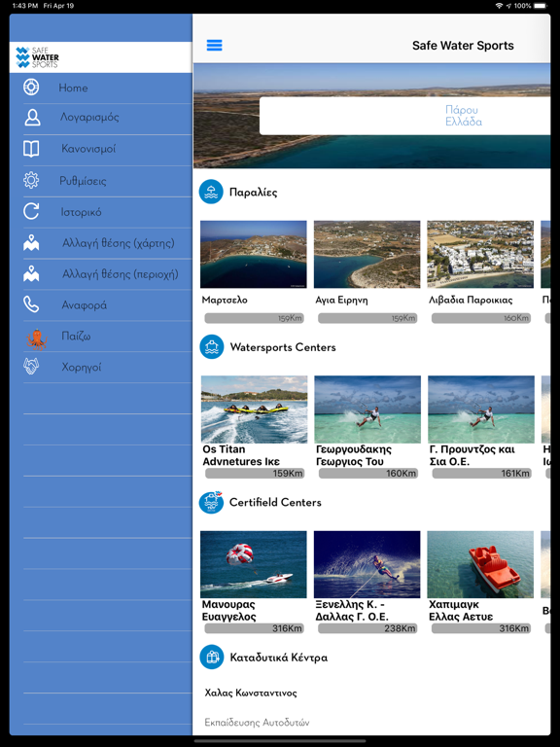Image resolution: width=560 pixels, height=747 pixels.
Task: Click the Καταδυτικά Κέντρα diving tank icon
Action: tap(211, 657)
